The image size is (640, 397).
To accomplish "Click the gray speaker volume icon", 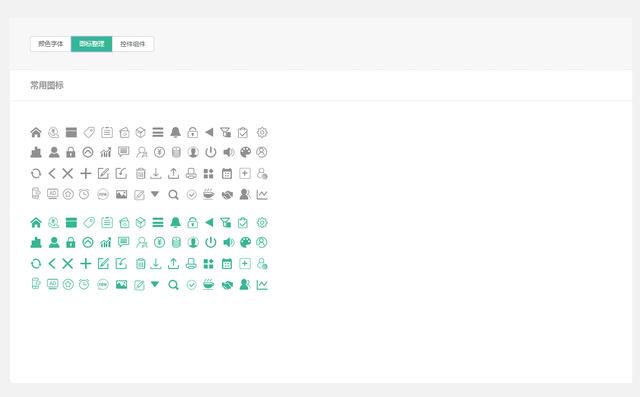I will click(229, 152).
